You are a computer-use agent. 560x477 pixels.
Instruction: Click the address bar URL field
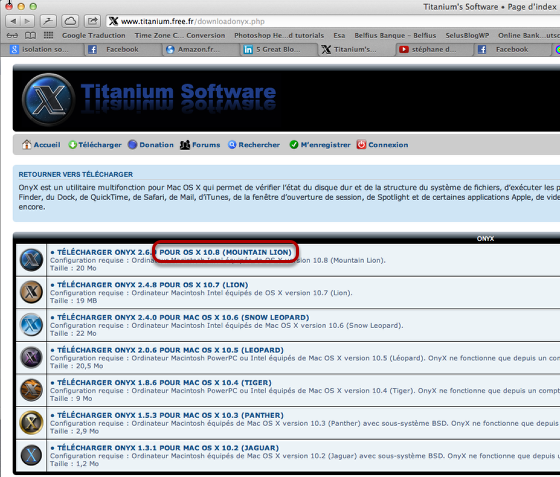click(x=332, y=21)
